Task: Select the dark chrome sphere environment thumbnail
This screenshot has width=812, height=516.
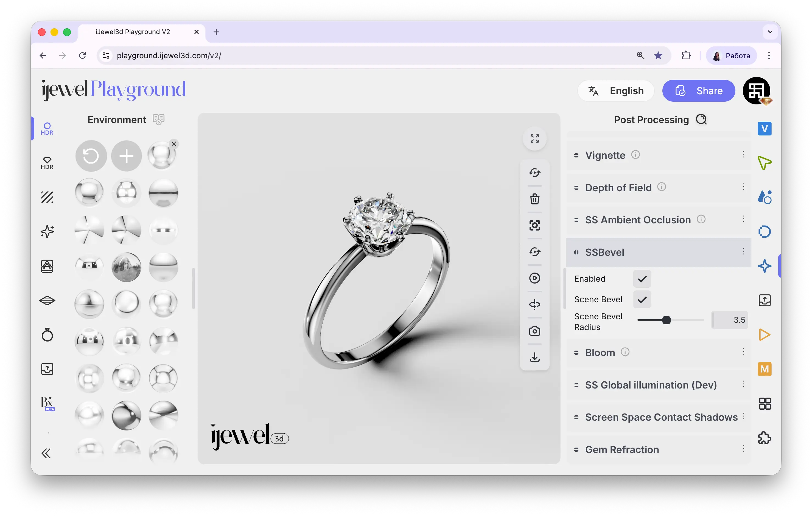Action: click(x=127, y=415)
